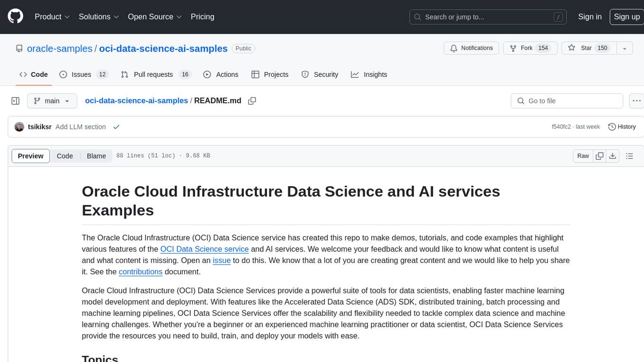Click the repository book icon beside oracle-samples
Screen dimensions: 644x362
19,48
